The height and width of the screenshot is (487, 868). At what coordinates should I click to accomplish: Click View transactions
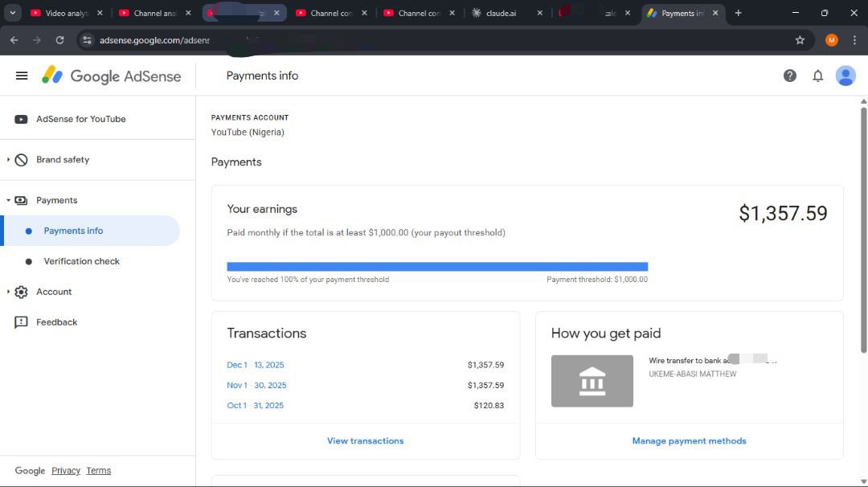click(x=366, y=441)
